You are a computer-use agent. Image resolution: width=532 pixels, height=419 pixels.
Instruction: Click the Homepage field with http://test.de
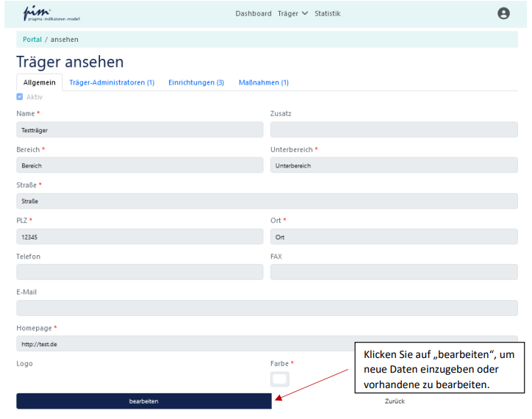pyautogui.click(x=184, y=344)
